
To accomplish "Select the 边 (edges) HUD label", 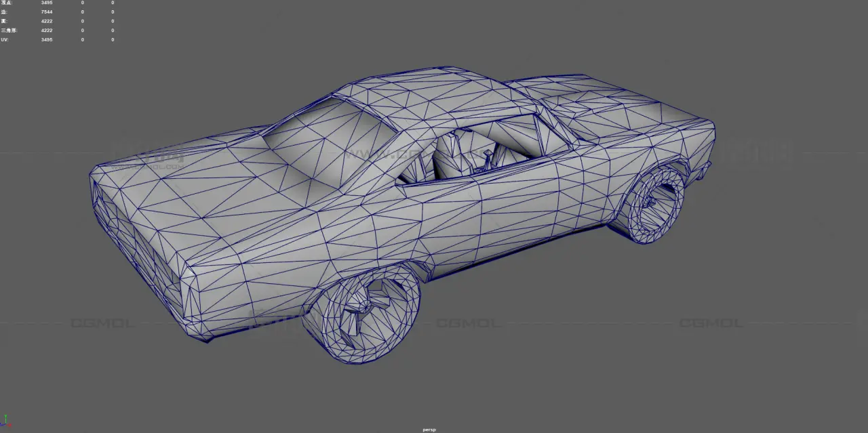I will (x=4, y=12).
